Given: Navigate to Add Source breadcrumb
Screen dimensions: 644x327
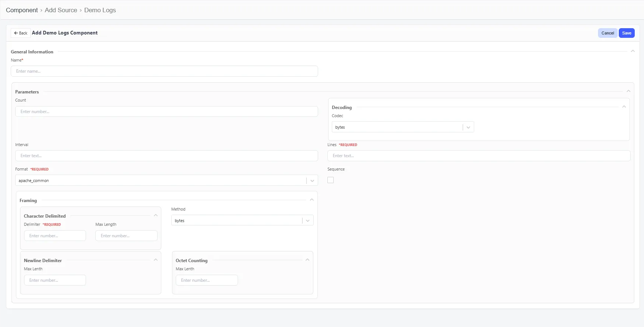Looking at the screenshot, I should [61, 10].
